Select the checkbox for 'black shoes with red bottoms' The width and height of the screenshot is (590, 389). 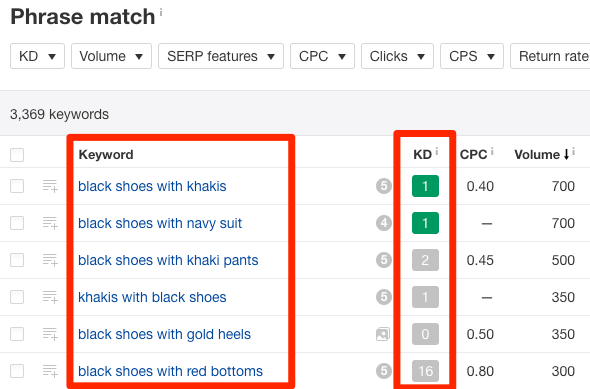click(17, 371)
